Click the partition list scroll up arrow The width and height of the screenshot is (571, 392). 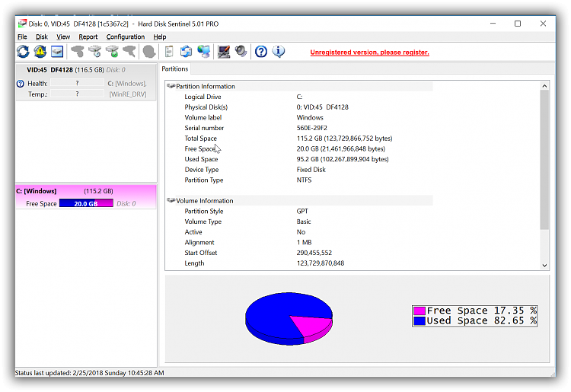[544, 86]
